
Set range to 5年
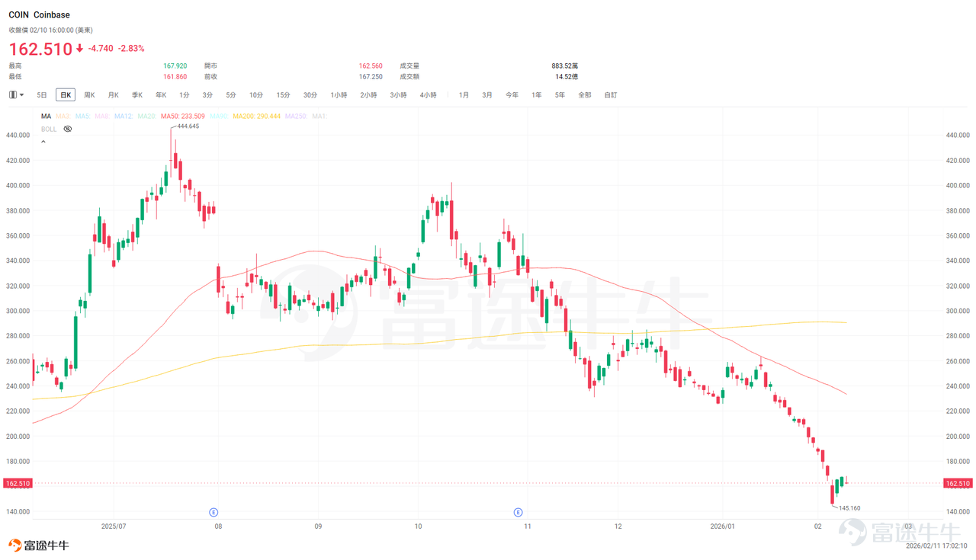[x=560, y=95]
